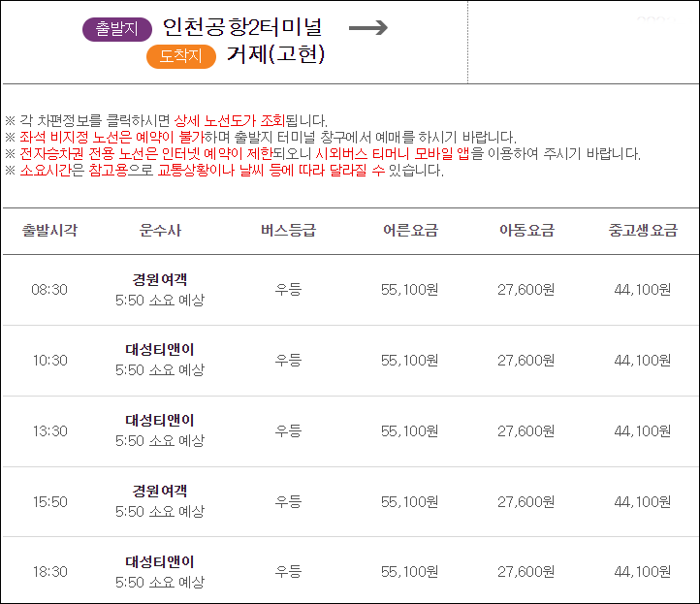Click 우등 grade in the 13:30 row
The width and height of the screenshot is (700, 604).
(288, 430)
